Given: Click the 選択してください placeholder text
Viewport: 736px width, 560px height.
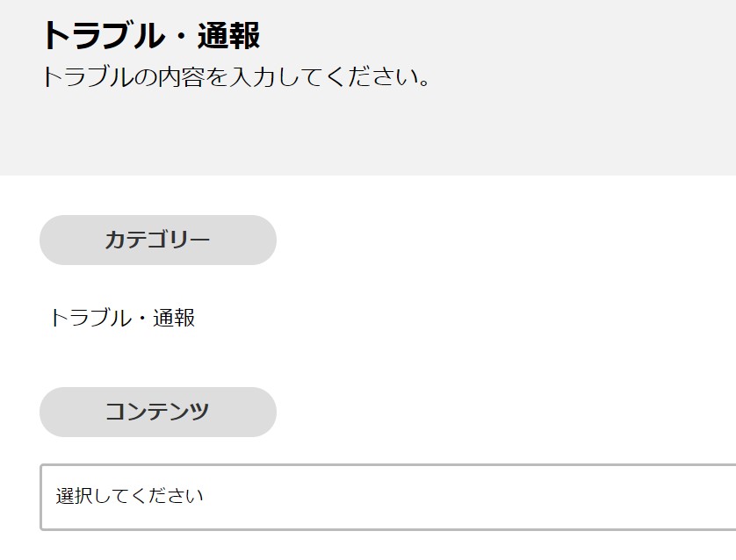Looking at the screenshot, I should (130, 496).
